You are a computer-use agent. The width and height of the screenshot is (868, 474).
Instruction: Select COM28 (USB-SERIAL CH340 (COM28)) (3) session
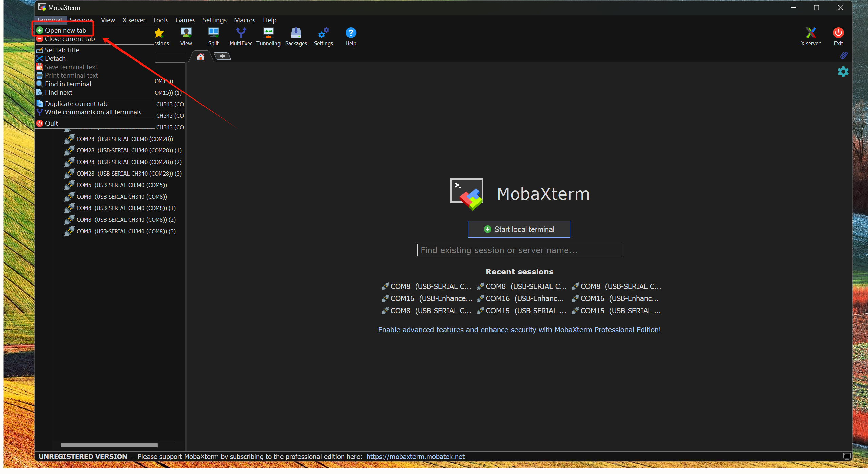tap(123, 174)
